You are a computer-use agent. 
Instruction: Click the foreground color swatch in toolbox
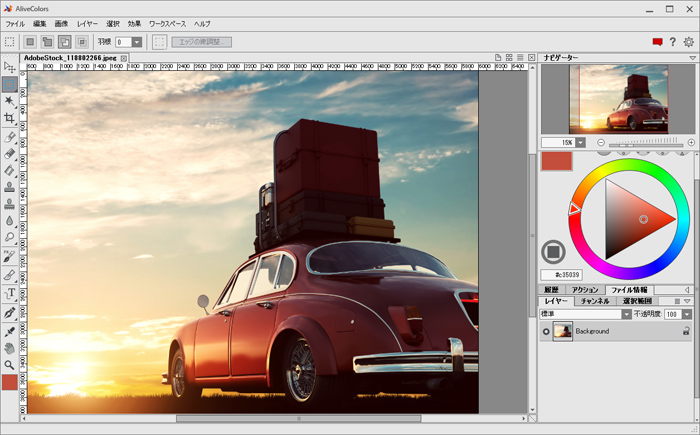coord(10,382)
